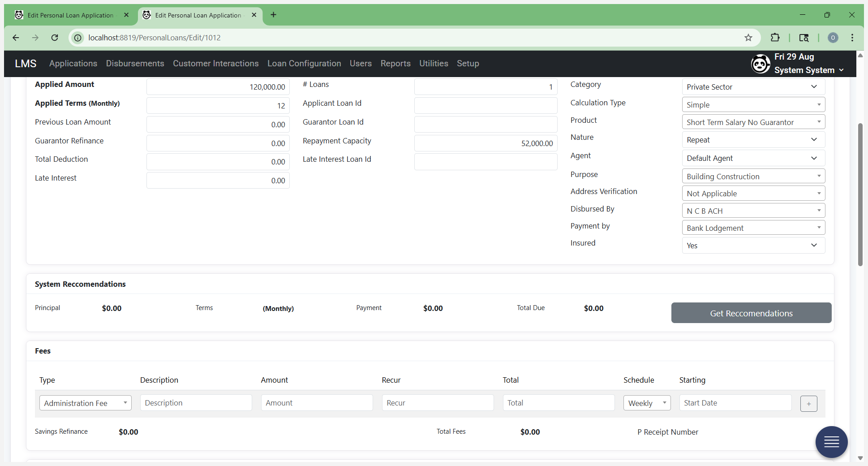Open the Loan Configuration menu
Image resolution: width=868 pixels, height=466 pixels.
[x=304, y=64]
